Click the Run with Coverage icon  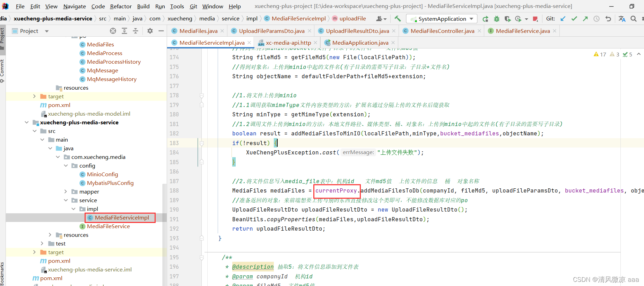click(507, 19)
